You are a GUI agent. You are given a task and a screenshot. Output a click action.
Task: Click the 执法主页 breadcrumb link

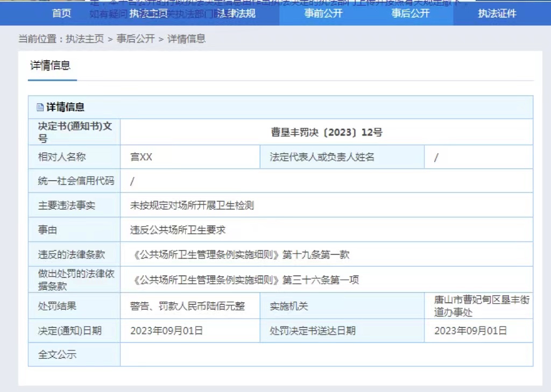click(x=84, y=39)
